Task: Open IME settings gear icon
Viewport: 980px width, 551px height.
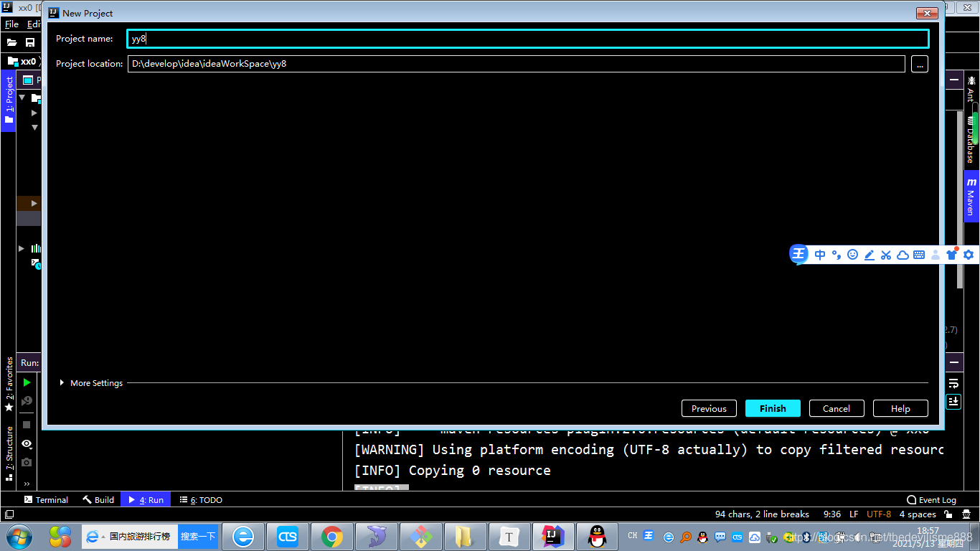Action: (x=969, y=255)
